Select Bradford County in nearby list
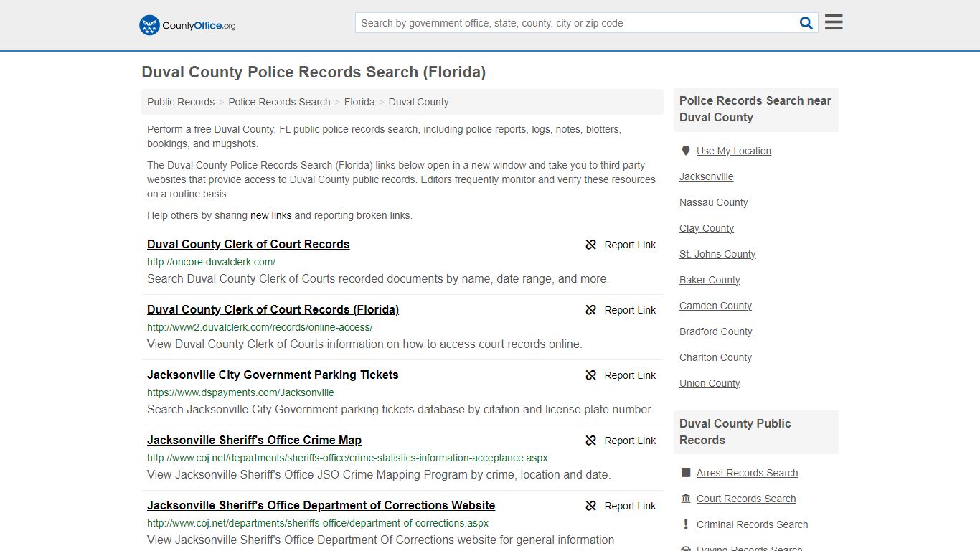Image resolution: width=980 pixels, height=551 pixels. [x=716, y=331]
